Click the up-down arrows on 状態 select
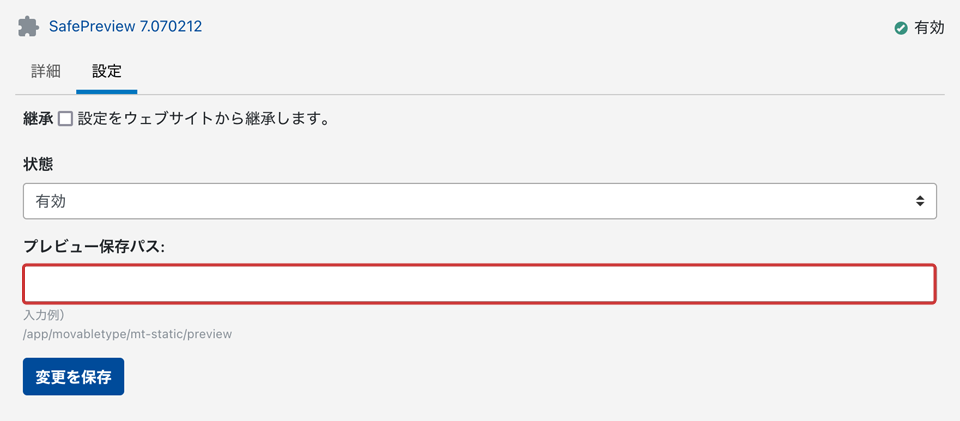 [x=919, y=201]
